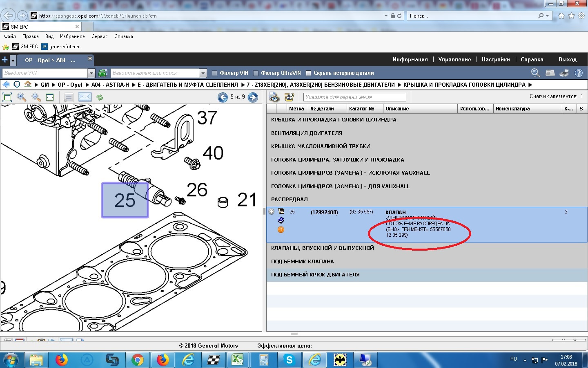Open the list view icon in illustration toolbar
Screen dimensions: 588x368
69,97
